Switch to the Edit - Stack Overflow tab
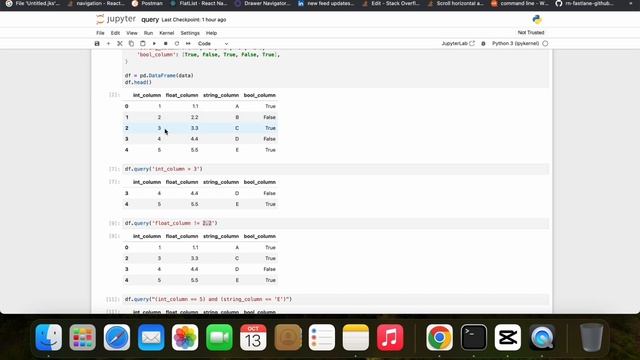This screenshot has height=360, width=640. (x=391, y=3)
